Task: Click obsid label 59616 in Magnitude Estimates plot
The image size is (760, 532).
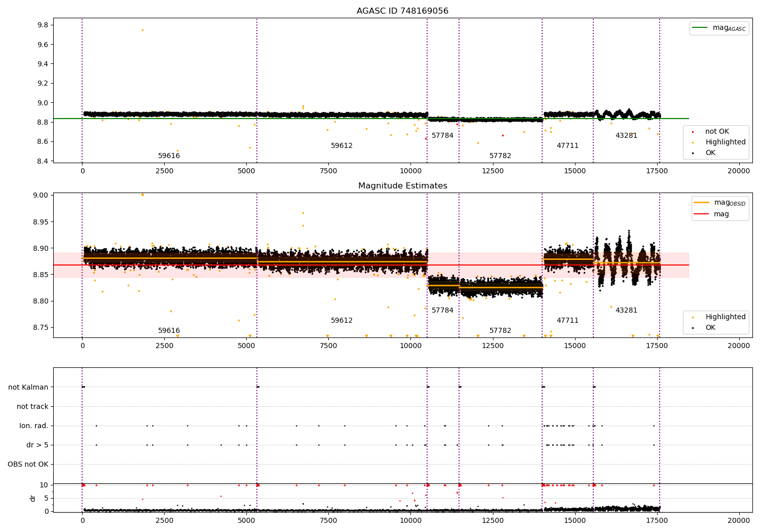Action: pos(169,331)
